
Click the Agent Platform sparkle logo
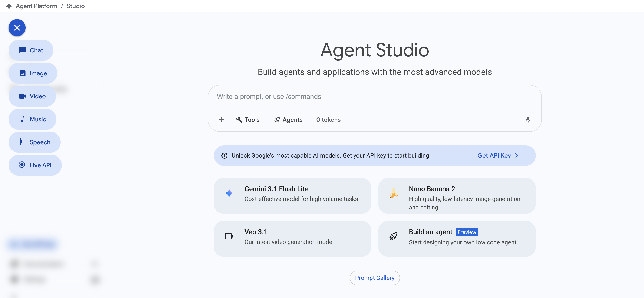tap(9, 6)
